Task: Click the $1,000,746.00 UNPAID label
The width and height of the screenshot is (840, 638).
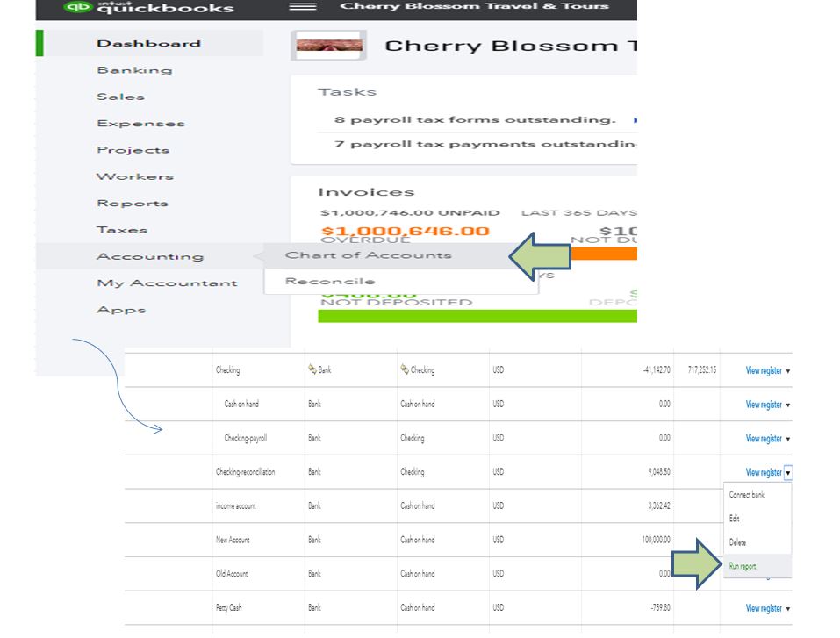Action: [410, 212]
